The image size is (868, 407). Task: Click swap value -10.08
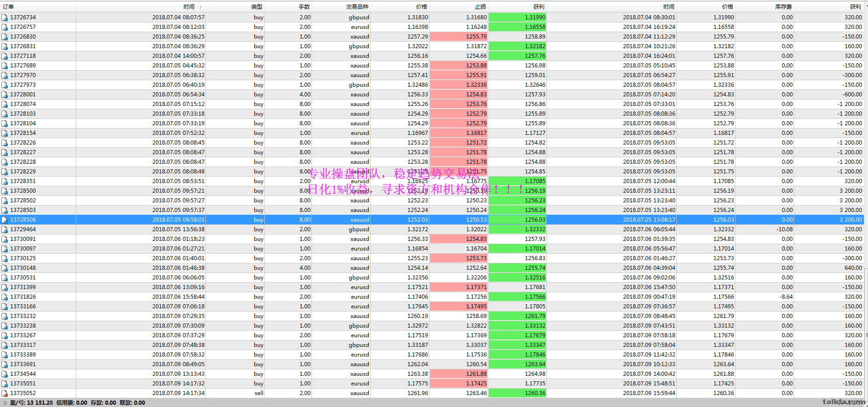785,229
